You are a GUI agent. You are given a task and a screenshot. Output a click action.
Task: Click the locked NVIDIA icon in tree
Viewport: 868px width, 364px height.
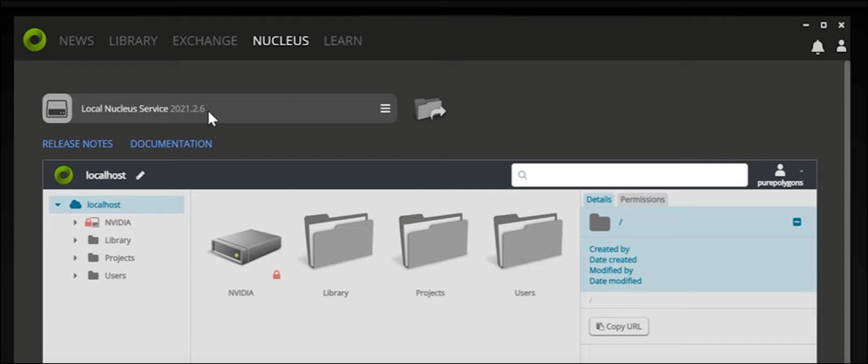coord(91,222)
